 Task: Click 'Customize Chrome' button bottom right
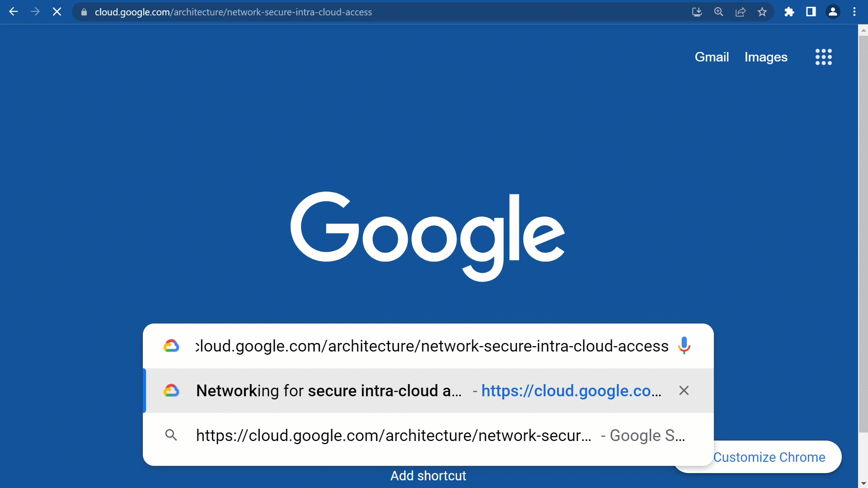pos(769,457)
